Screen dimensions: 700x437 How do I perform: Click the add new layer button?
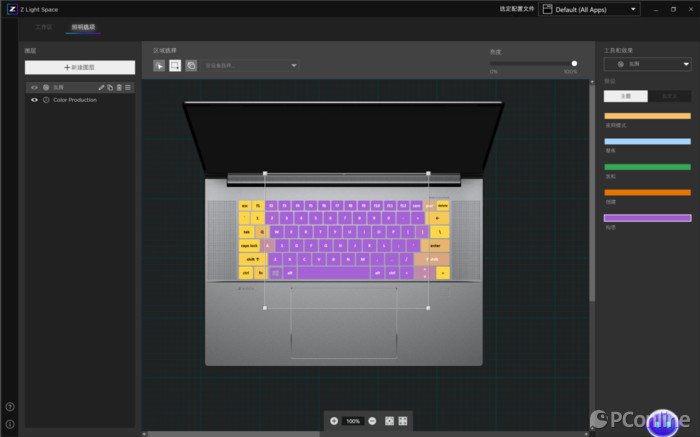[80, 67]
